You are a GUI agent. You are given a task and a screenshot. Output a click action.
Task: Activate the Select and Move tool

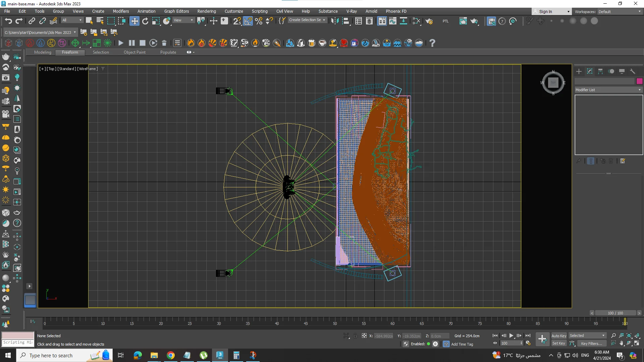coord(134,21)
